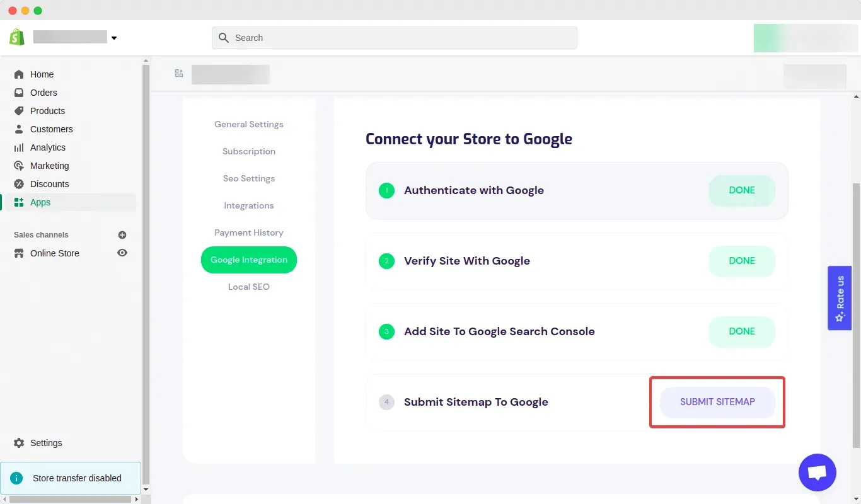Switch to Integrations tab
The image size is (861, 504).
[249, 205]
